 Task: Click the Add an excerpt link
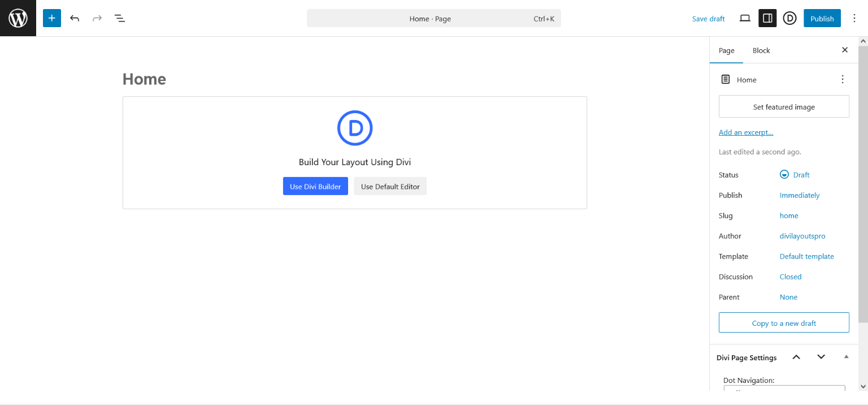tap(746, 132)
